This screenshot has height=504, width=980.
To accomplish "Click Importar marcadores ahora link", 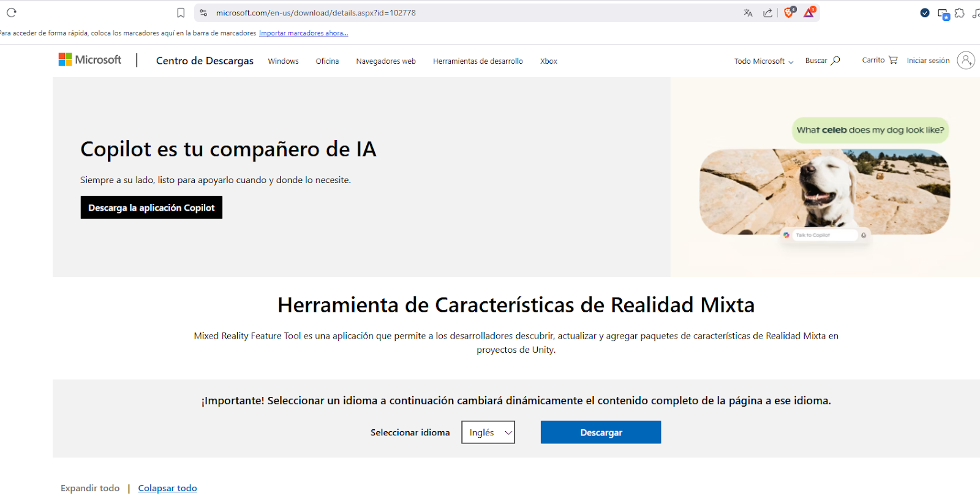I will pos(303,33).
